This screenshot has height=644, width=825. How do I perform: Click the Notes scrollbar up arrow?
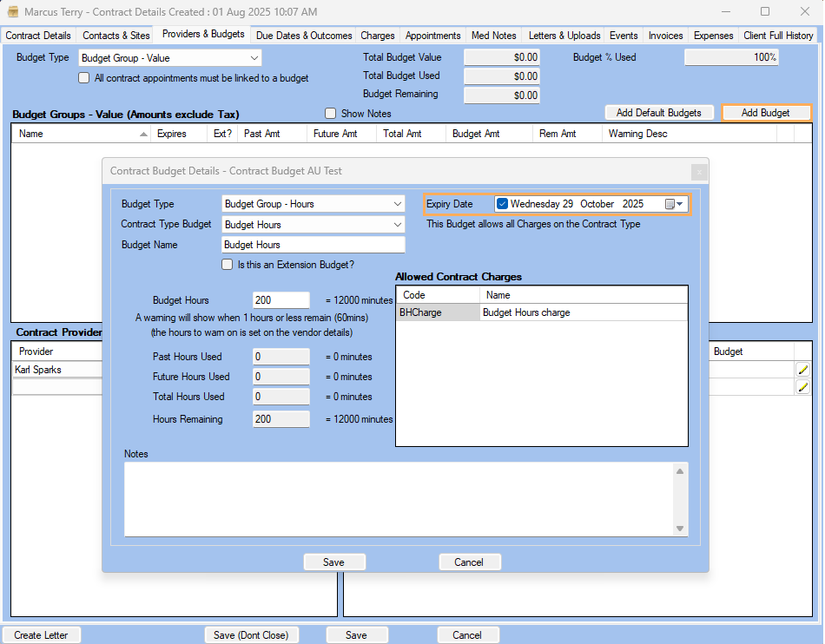click(x=680, y=470)
